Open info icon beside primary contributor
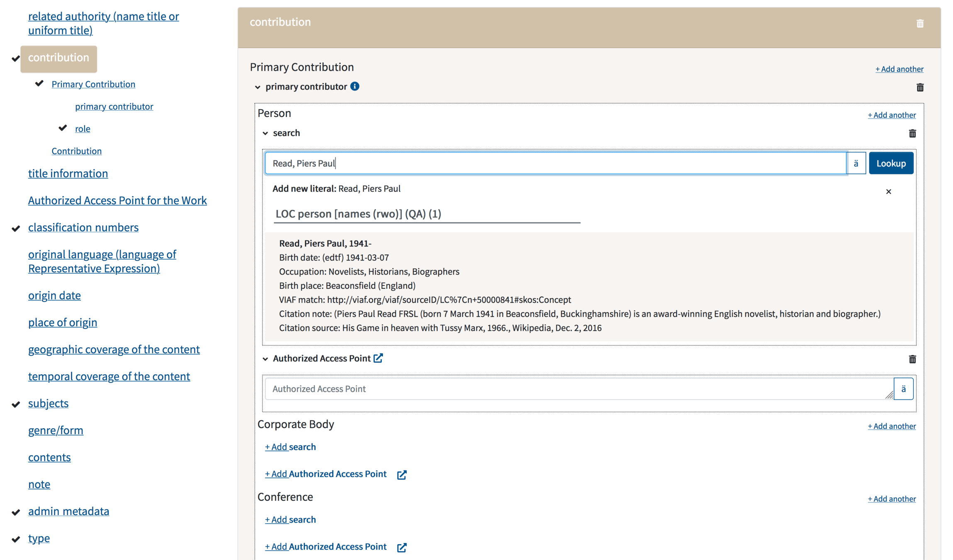Image resolution: width=953 pixels, height=560 pixels. (355, 86)
